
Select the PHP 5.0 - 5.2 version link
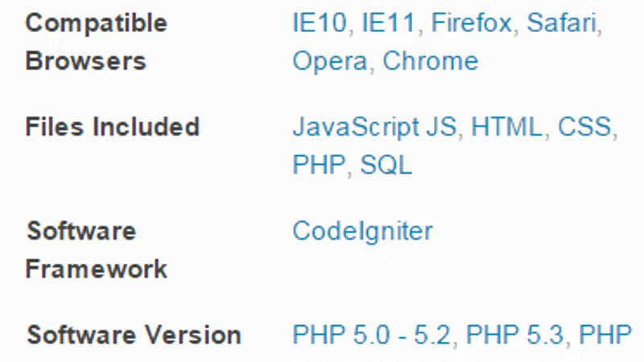click(x=371, y=335)
